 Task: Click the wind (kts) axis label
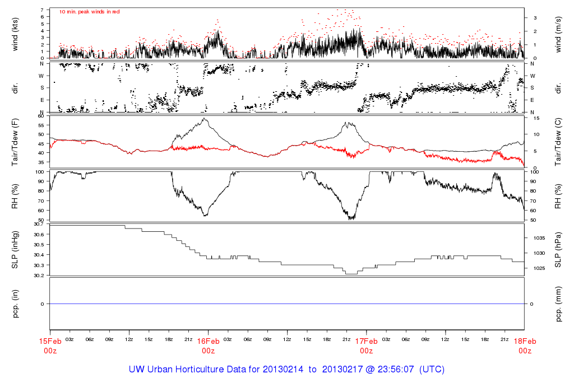point(15,34)
